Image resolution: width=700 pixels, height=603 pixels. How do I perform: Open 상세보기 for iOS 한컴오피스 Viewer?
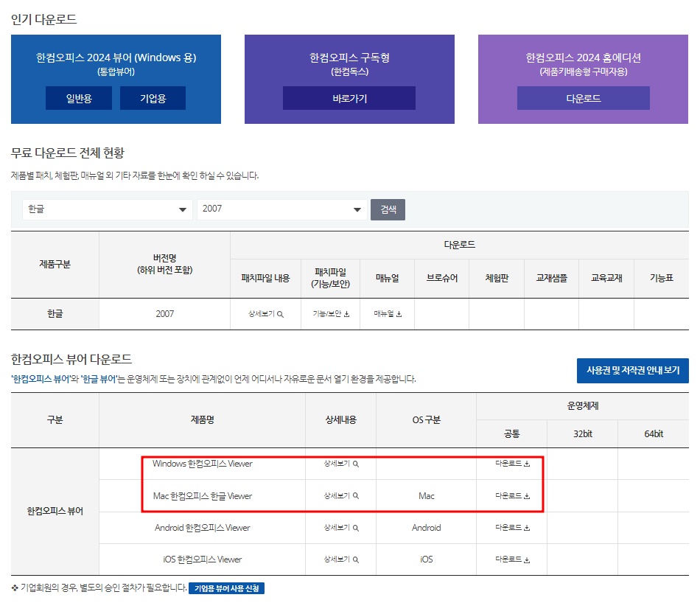click(341, 560)
